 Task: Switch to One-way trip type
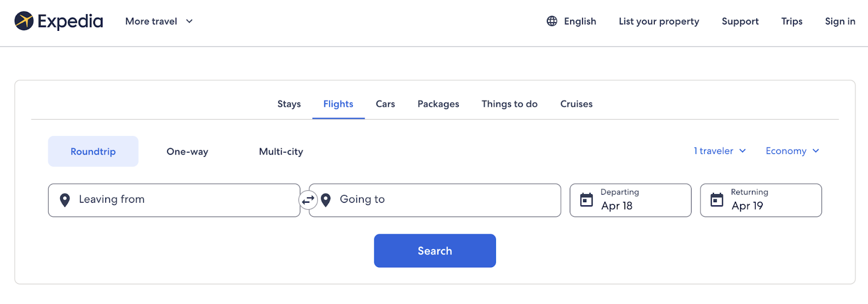tap(187, 152)
